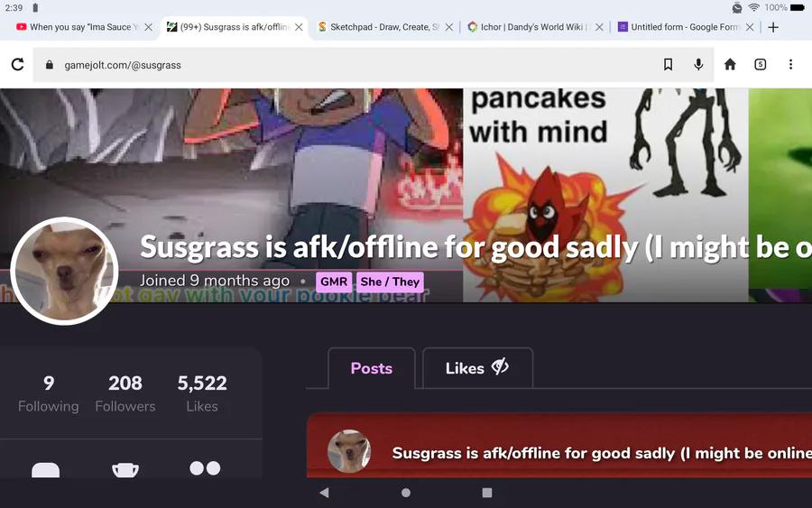Open Android recent apps square button
Screen dimensions: 812x508
pos(487,493)
